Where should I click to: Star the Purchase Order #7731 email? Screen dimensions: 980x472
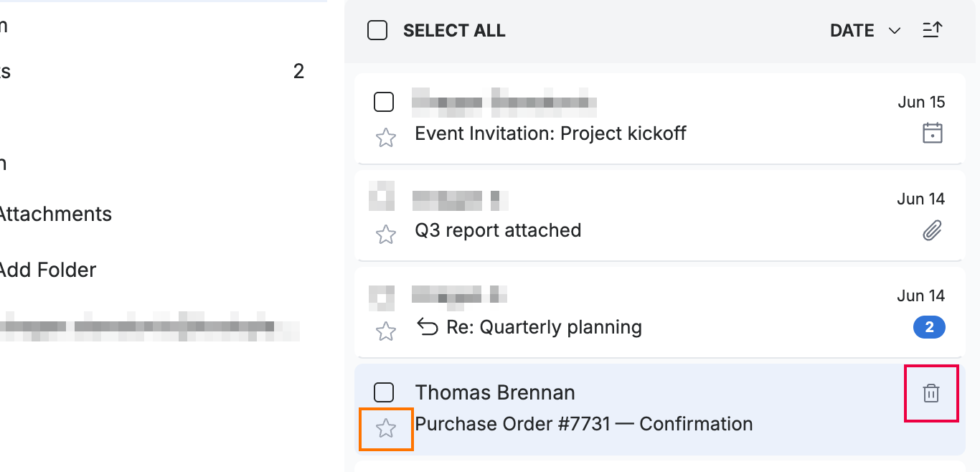pyautogui.click(x=386, y=429)
